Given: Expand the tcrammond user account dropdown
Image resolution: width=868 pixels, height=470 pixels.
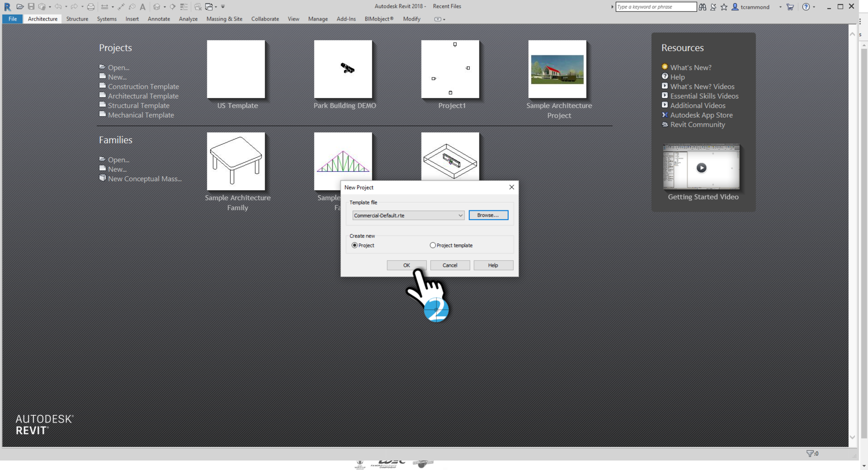Looking at the screenshot, I should 780,7.
